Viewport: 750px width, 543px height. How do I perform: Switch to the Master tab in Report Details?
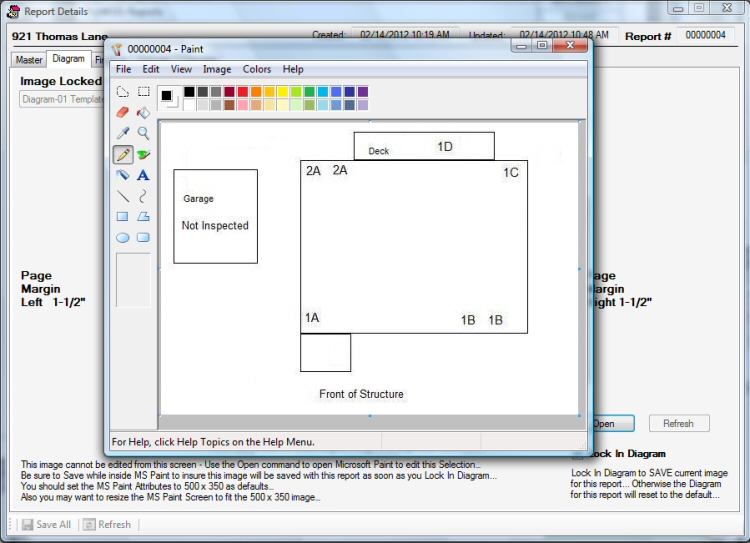click(29, 60)
